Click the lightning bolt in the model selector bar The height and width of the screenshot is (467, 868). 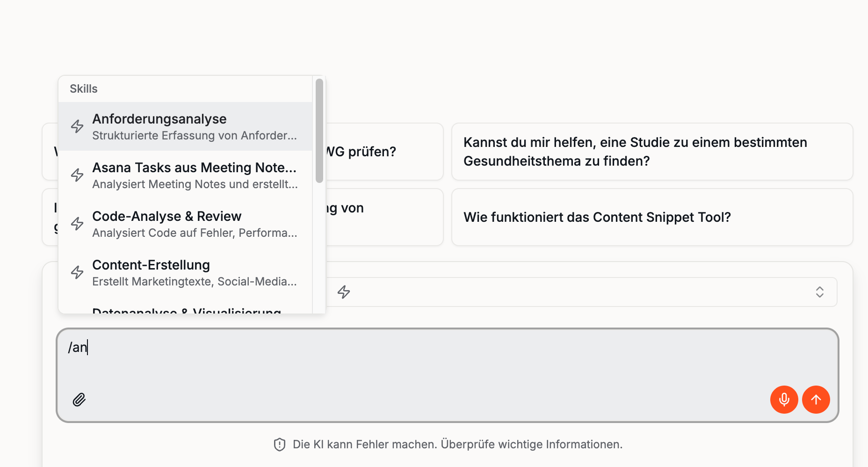(344, 292)
